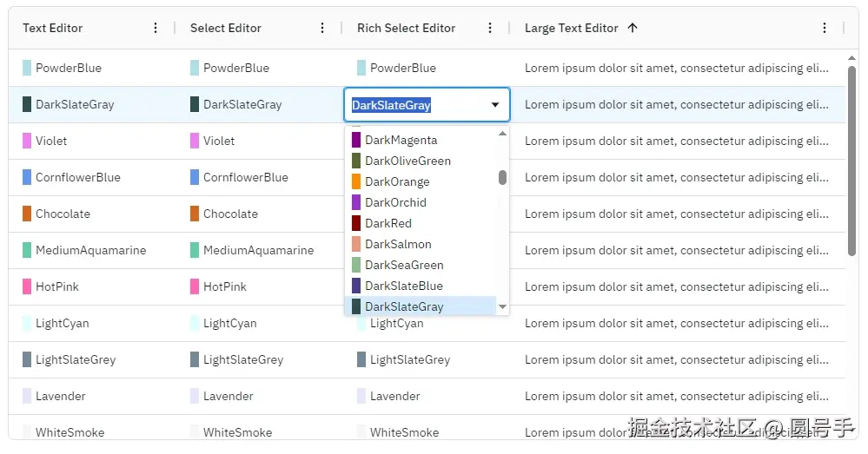
Task: Open the Text Editor column menu
Action: pyautogui.click(x=156, y=28)
